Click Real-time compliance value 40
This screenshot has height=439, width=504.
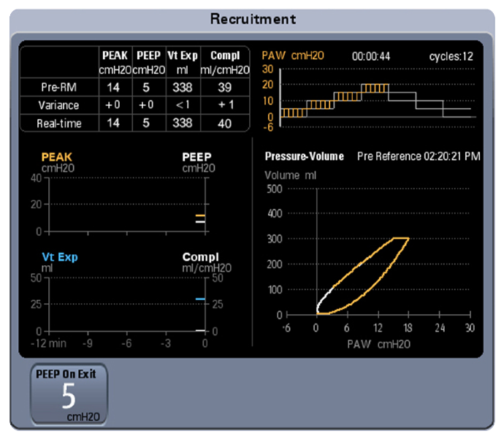coord(224,123)
